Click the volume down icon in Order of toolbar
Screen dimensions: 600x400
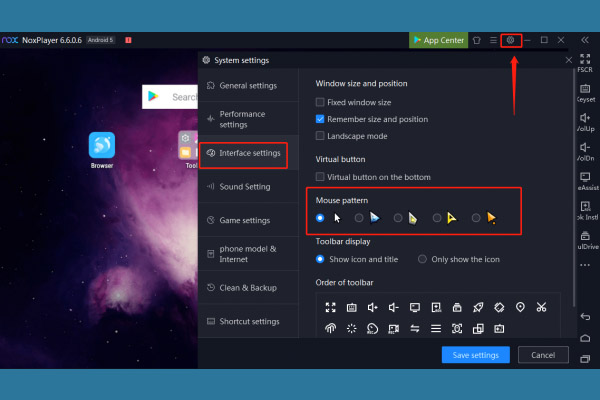[394, 307]
